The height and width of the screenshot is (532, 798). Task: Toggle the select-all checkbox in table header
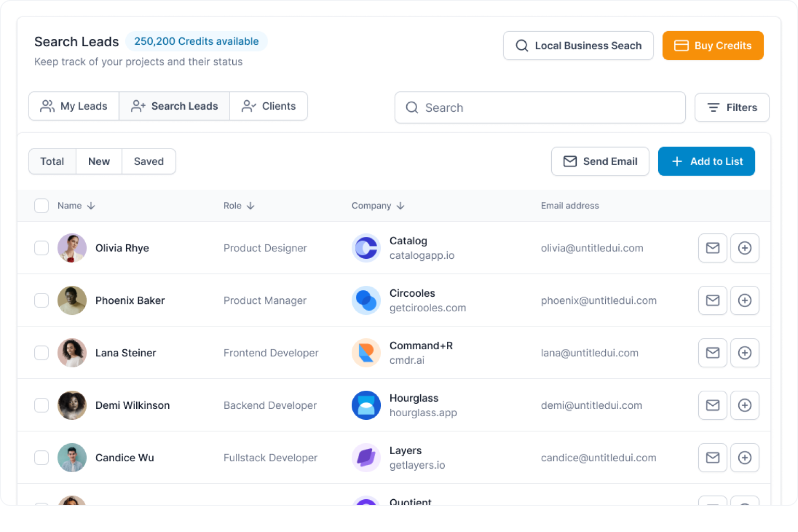42,206
